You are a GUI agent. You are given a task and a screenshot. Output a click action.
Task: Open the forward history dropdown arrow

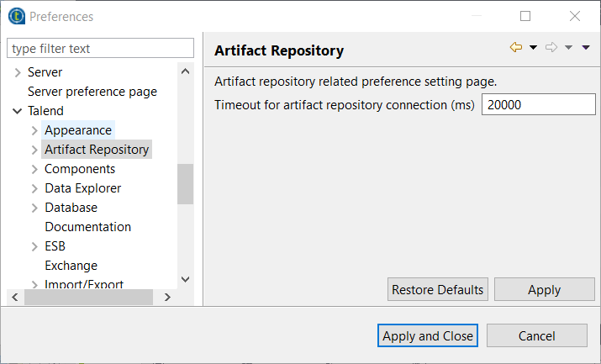[568, 48]
